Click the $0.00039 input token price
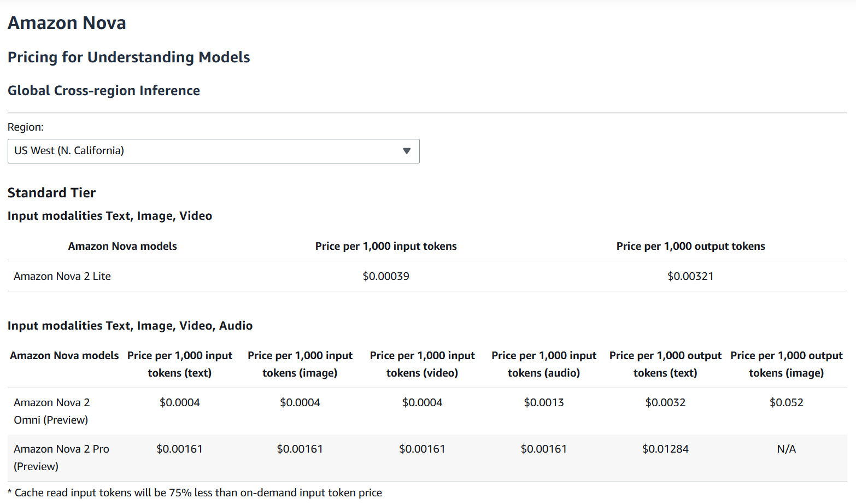This screenshot has height=504, width=856. 386,276
